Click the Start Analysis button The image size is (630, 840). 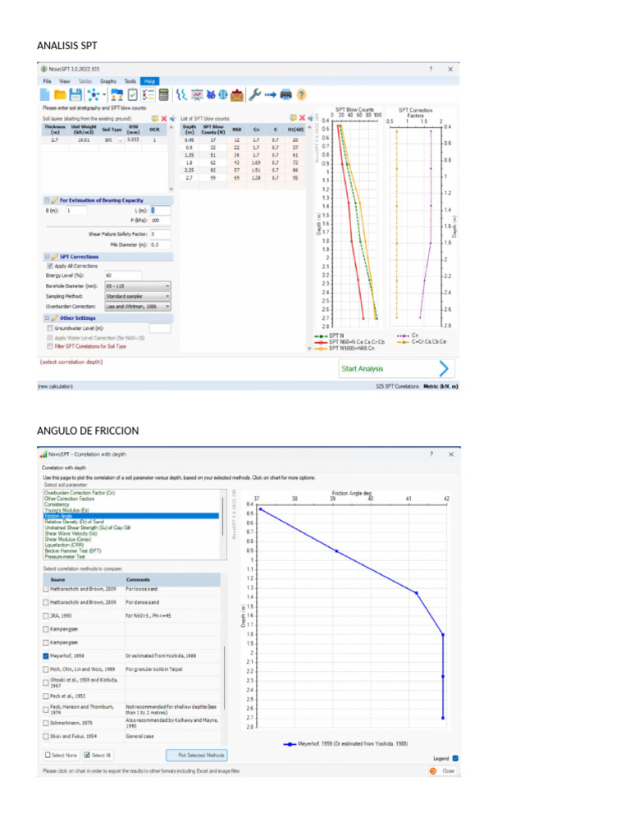(x=396, y=368)
